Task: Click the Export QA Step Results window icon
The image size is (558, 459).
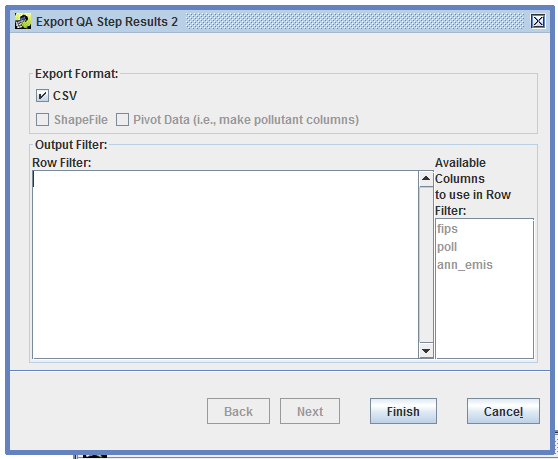Action: (23, 21)
